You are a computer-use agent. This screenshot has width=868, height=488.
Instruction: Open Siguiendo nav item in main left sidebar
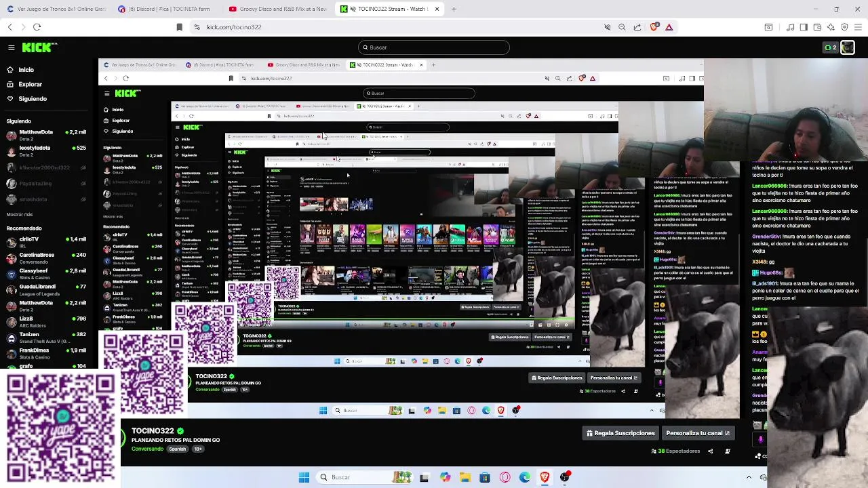(27, 99)
